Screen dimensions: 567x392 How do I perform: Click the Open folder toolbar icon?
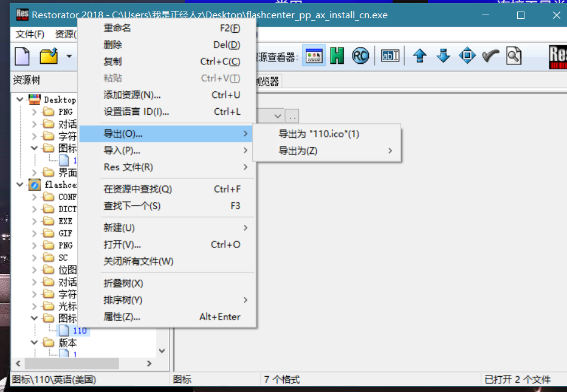point(49,56)
